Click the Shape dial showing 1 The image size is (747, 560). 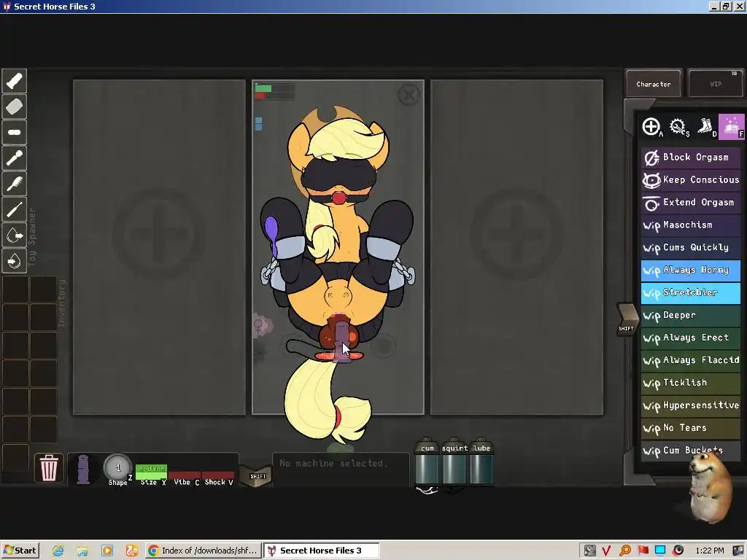(x=117, y=468)
